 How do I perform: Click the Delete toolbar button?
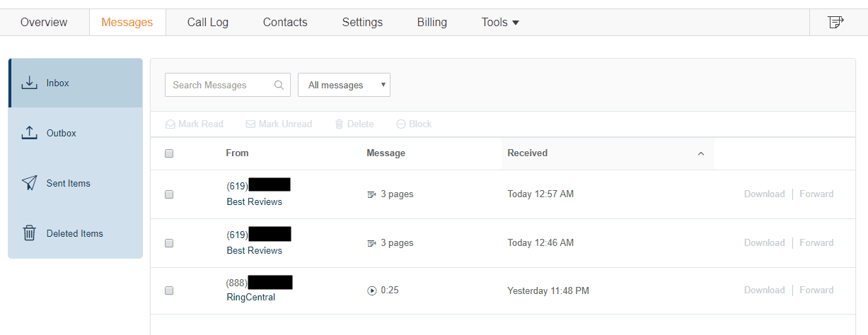click(x=354, y=124)
